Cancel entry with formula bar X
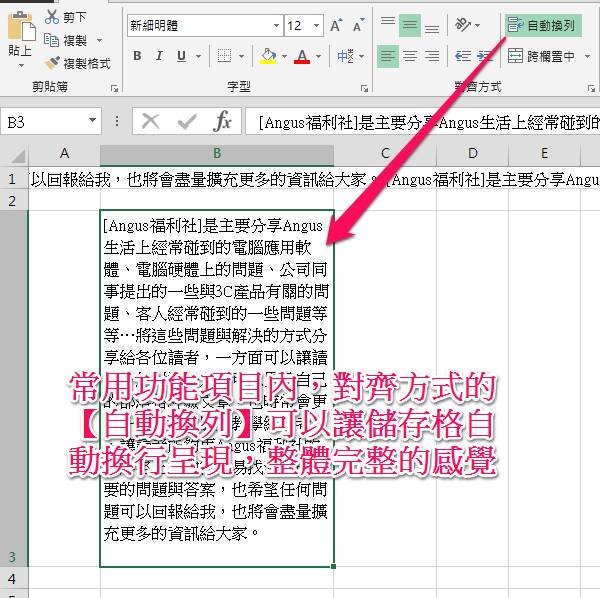The image size is (600, 598). tap(150, 122)
